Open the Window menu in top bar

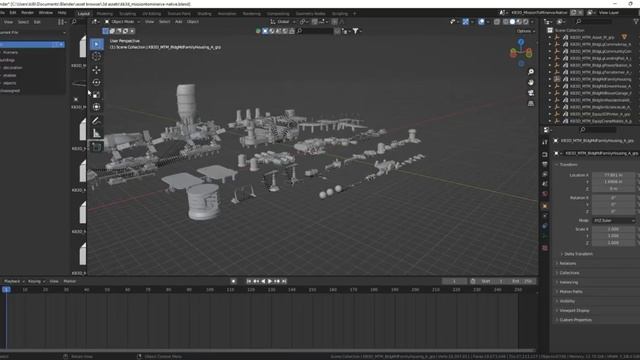pos(46,13)
